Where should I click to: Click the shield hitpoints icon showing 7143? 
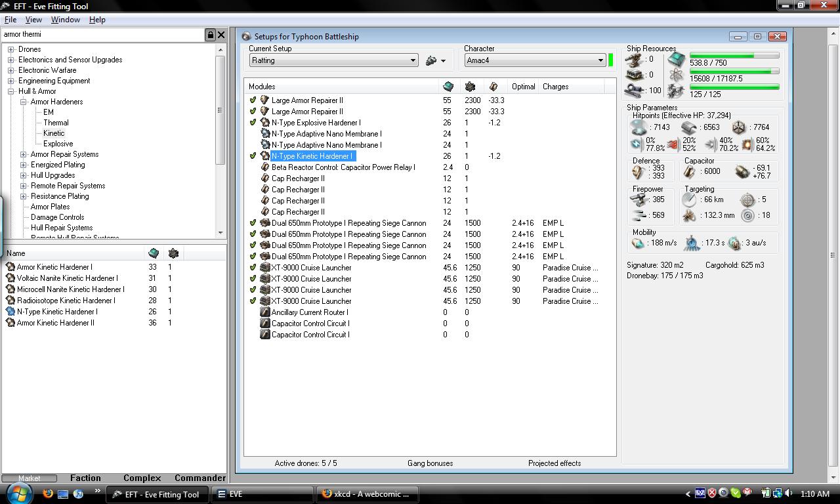[x=638, y=127]
